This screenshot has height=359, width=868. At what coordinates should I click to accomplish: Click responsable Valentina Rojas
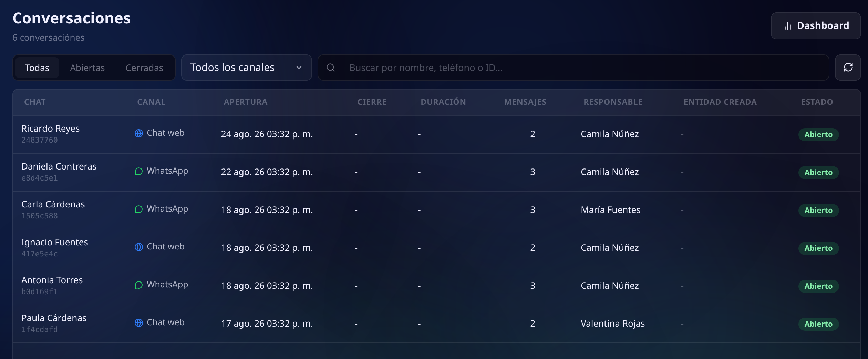click(613, 324)
